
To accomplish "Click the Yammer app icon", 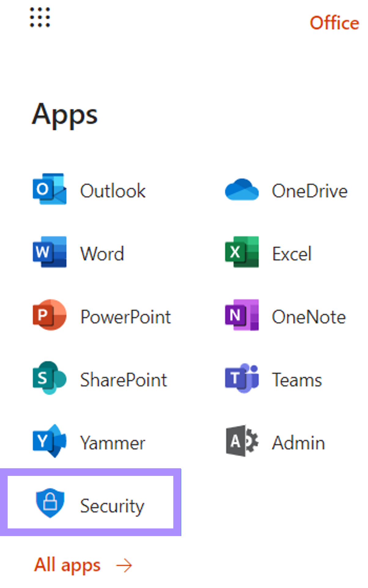I will 50,441.
